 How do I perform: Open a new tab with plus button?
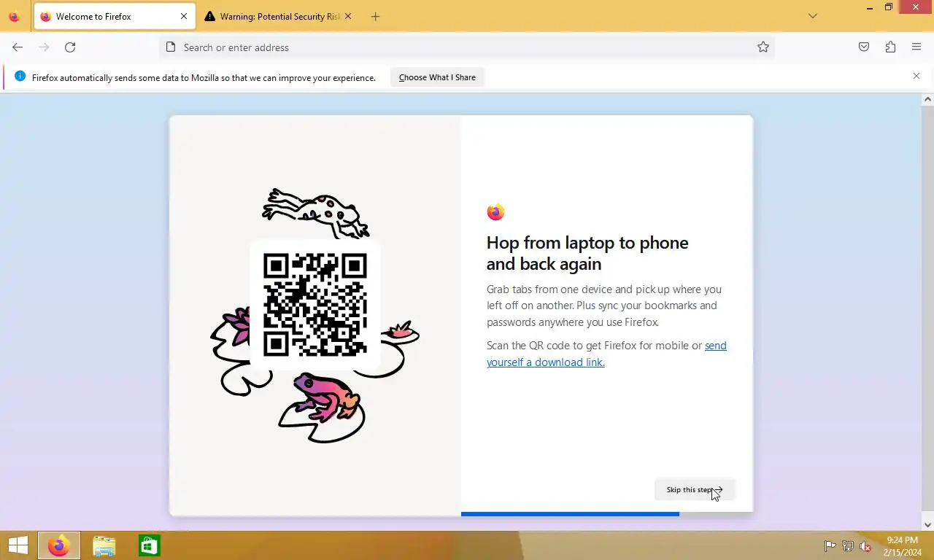tap(375, 16)
